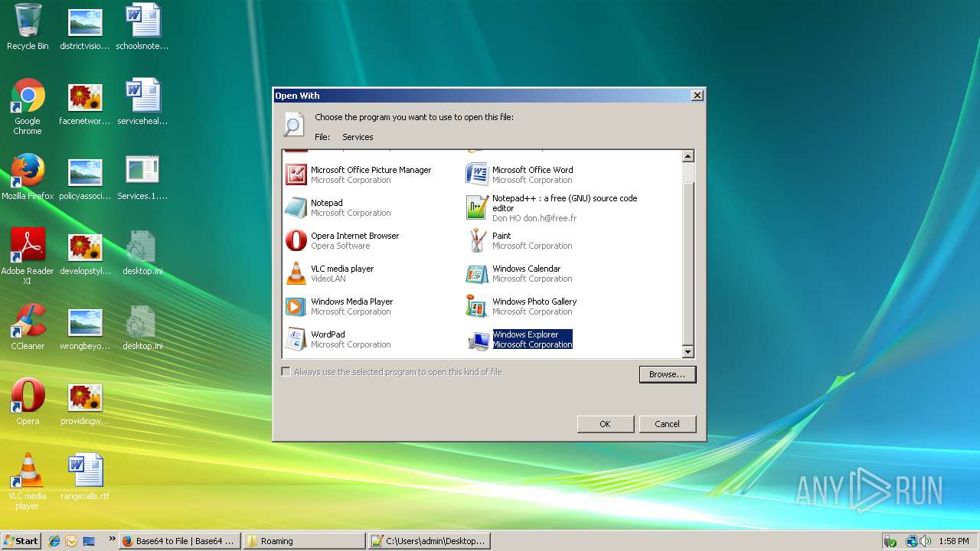
Task: Confirm with the OK button
Action: point(605,424)
